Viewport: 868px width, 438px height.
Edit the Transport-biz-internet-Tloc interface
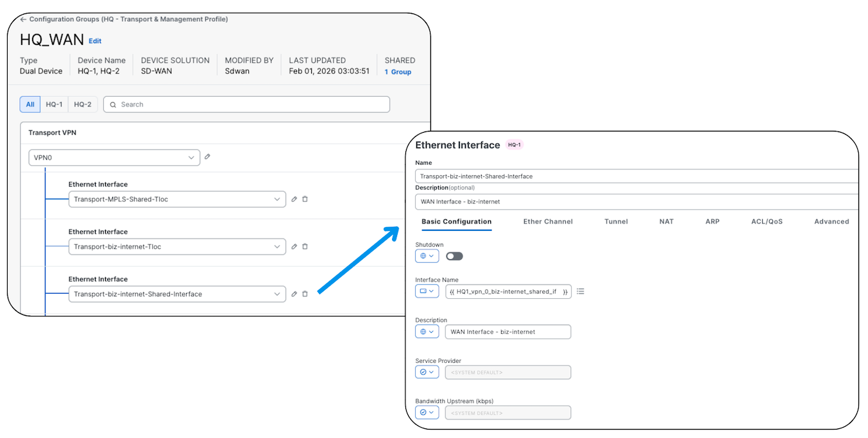pyautogui.click(x=294, y=246)
